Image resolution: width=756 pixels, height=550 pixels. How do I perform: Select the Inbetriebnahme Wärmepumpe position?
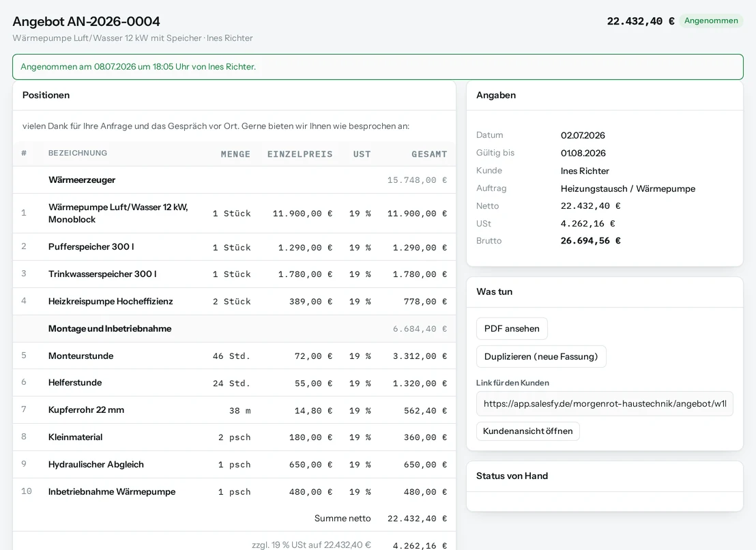point(234,492)
